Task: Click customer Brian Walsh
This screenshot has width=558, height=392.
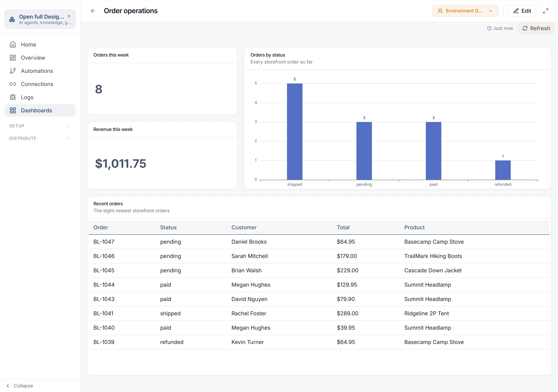Action: [x=246, y=271]
